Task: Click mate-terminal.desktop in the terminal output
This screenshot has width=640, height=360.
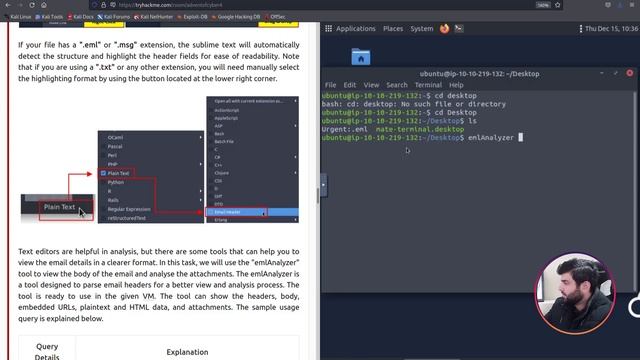Action: pyautogui.click(x=420, y=129)
